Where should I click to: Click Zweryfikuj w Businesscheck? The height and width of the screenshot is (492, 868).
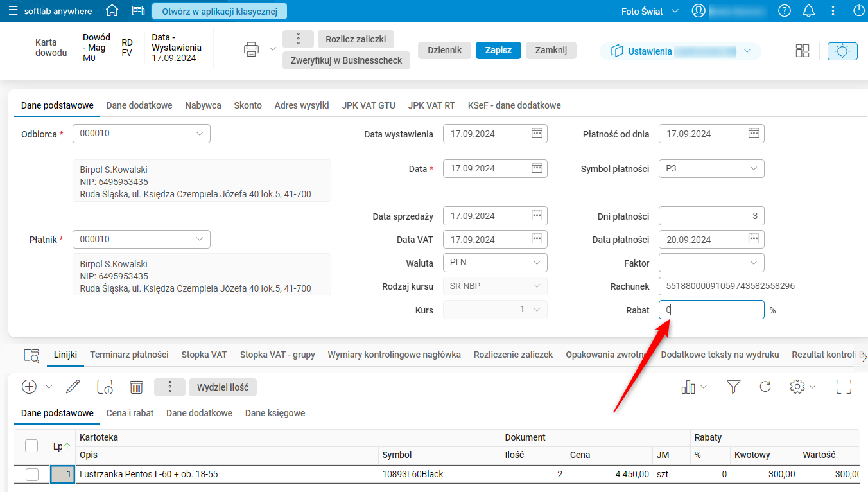346,60
